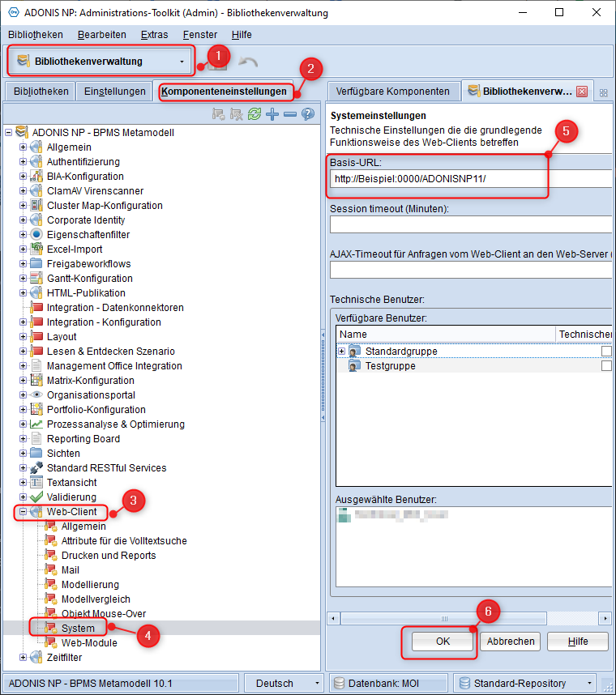Select the Mail tree item

click(70, 570)
